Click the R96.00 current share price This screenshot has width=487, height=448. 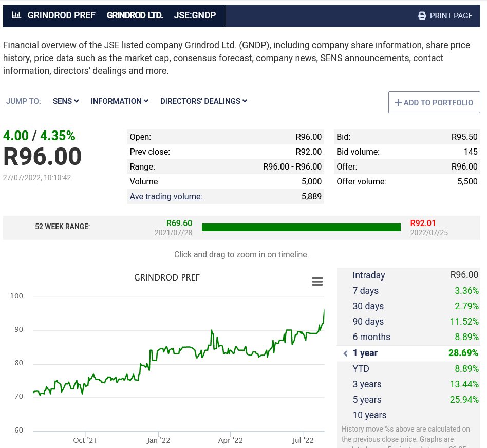(42, 156)
